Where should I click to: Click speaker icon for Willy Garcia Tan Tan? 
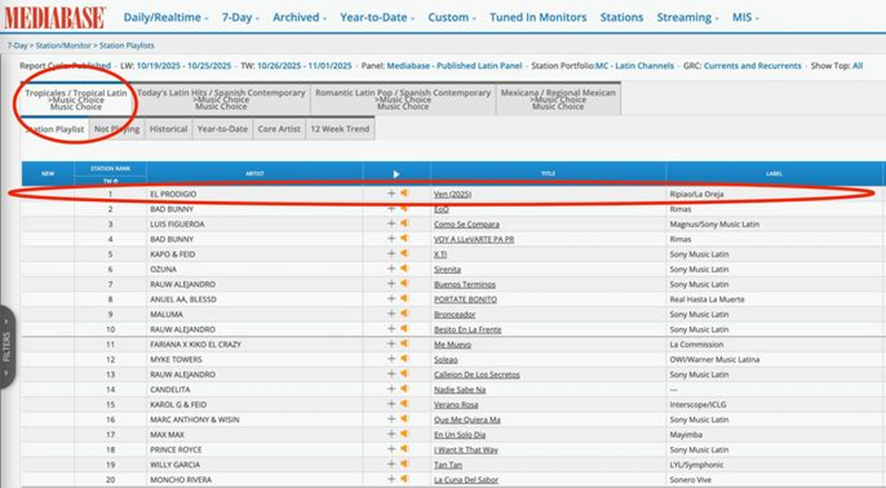[404, 465]
